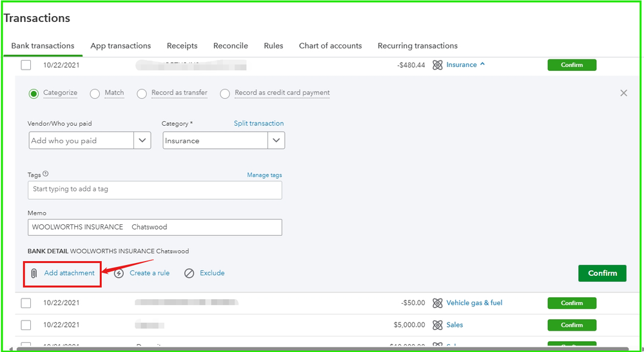This screenshot has width=644, height=352.
Task: Select the Match radio option
Action: pyautogui.click(x=95, y=93)
